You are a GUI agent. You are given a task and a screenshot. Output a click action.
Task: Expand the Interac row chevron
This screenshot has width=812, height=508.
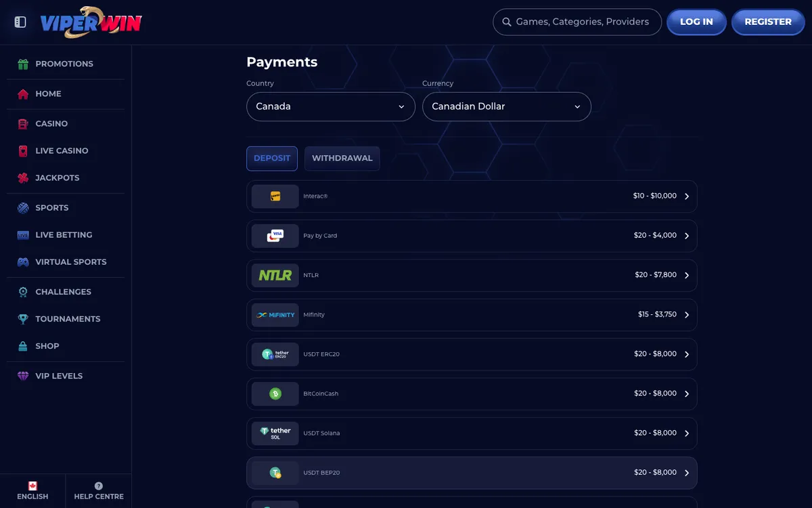(x=687, y=196)
